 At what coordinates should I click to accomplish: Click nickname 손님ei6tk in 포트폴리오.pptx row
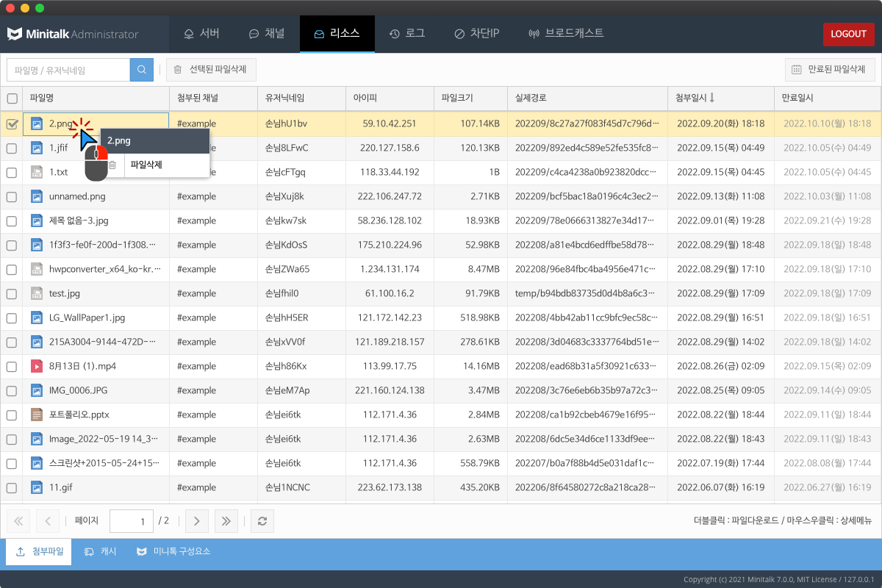[283, 415]
